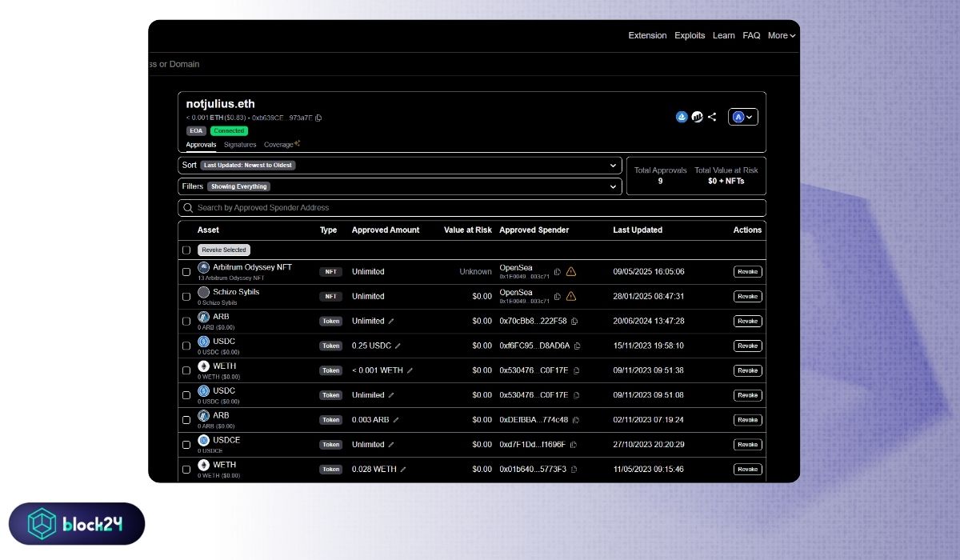
Task: Click the USDCE token icon
Action: [x=203, y=440]
